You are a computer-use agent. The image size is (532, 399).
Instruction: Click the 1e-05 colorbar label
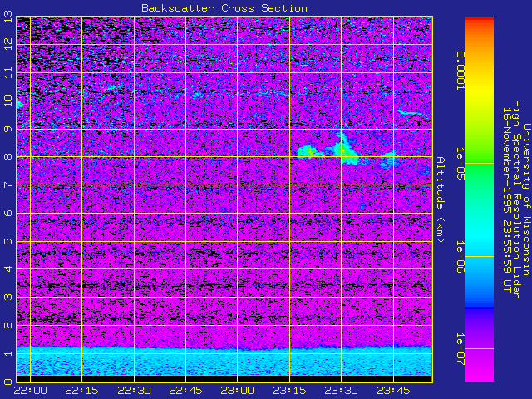[460, 164]
